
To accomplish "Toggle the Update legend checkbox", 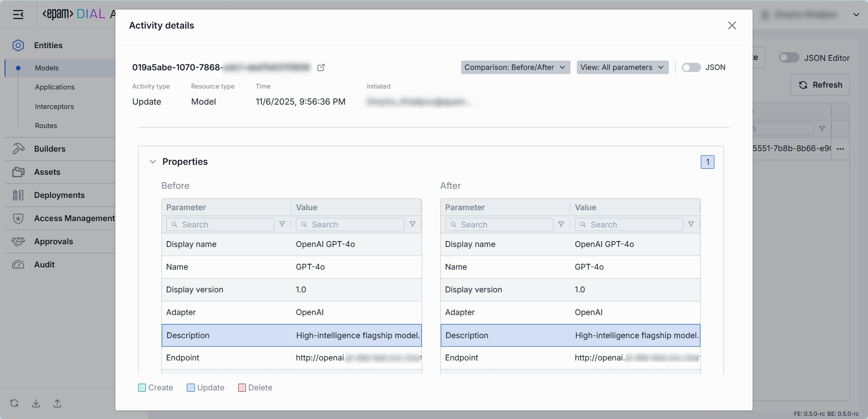I will (191, 388).
